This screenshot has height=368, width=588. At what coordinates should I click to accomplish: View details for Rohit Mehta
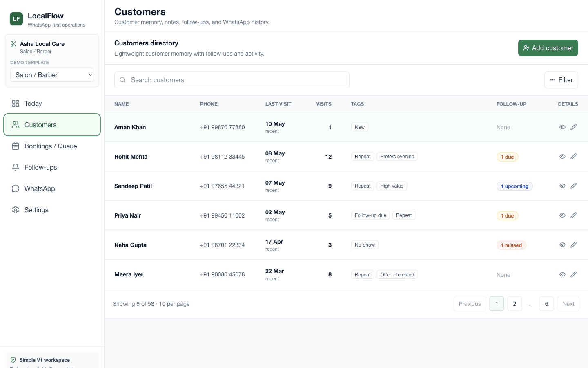(562, 157)
